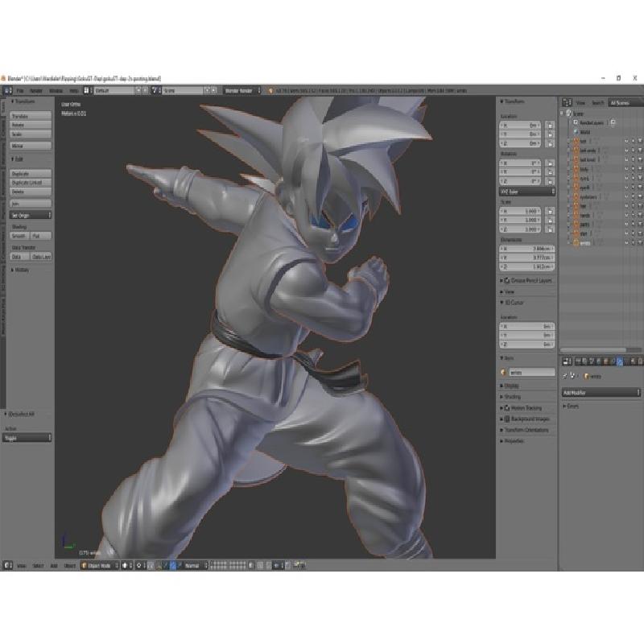This screenshot has width=644, height=644.
Task: Open the Window menu
Action: [x=56, y=90]
